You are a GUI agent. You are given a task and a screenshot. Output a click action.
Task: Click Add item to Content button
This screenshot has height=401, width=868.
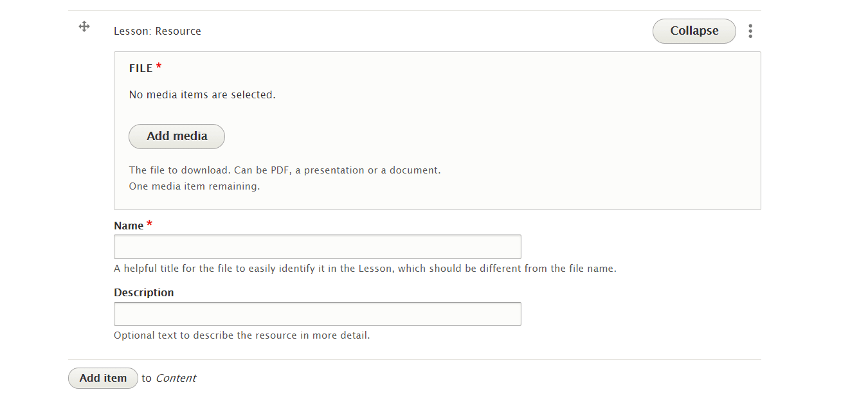[103, 378]
